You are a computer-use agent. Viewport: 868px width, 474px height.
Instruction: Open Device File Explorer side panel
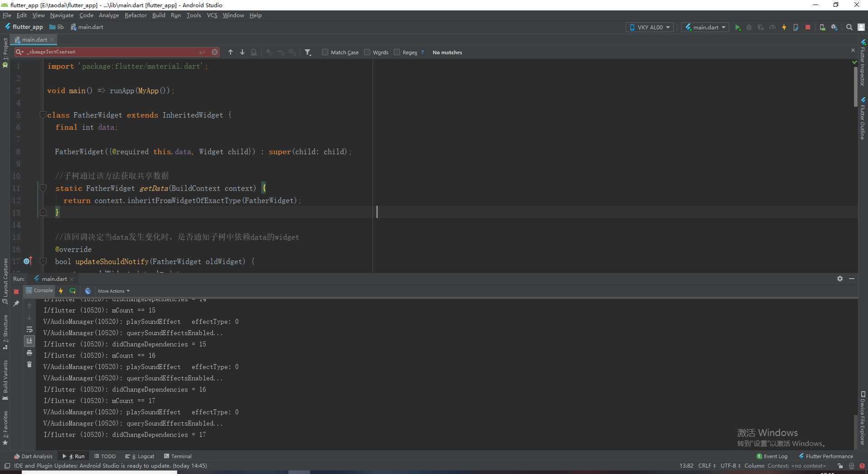pyautogui.click(x=863, y=418)
